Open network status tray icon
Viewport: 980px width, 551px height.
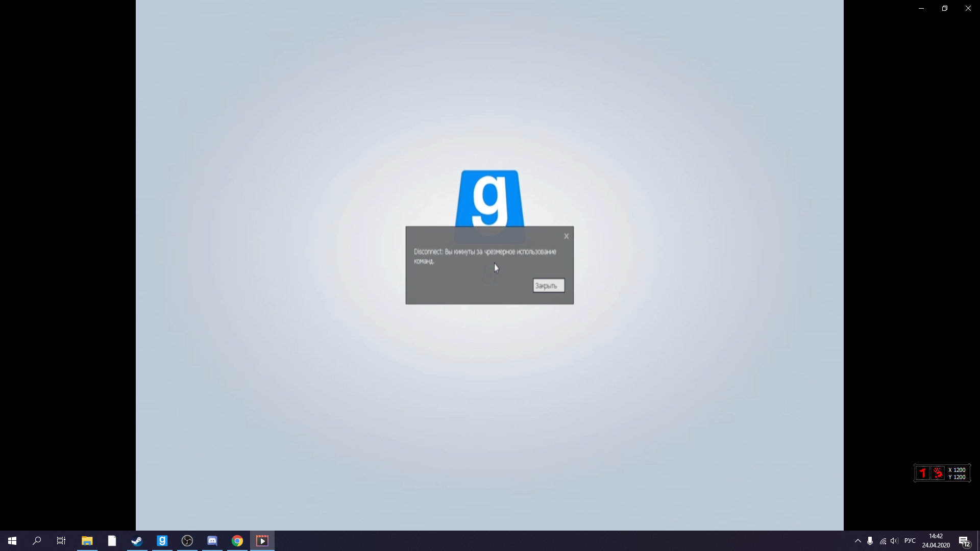coord(883,541)
